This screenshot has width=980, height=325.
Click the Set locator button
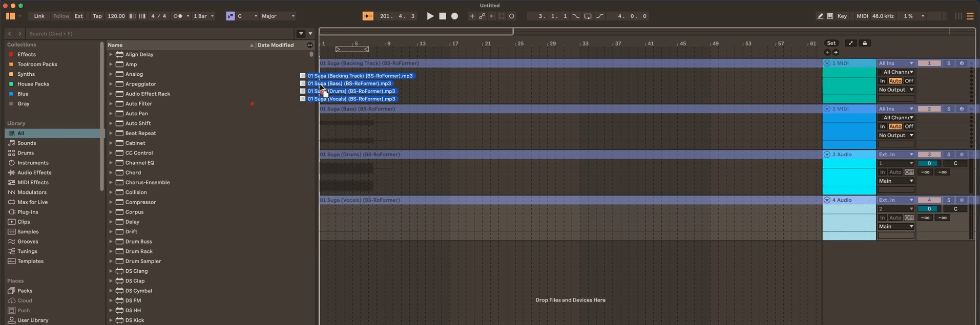(x=831, y=44)
